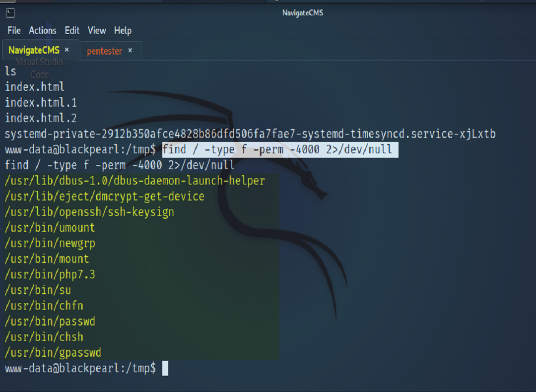Click the unhighlighted echoed find command line
Viewport: 536px width, 392px height.
[120, 165]
